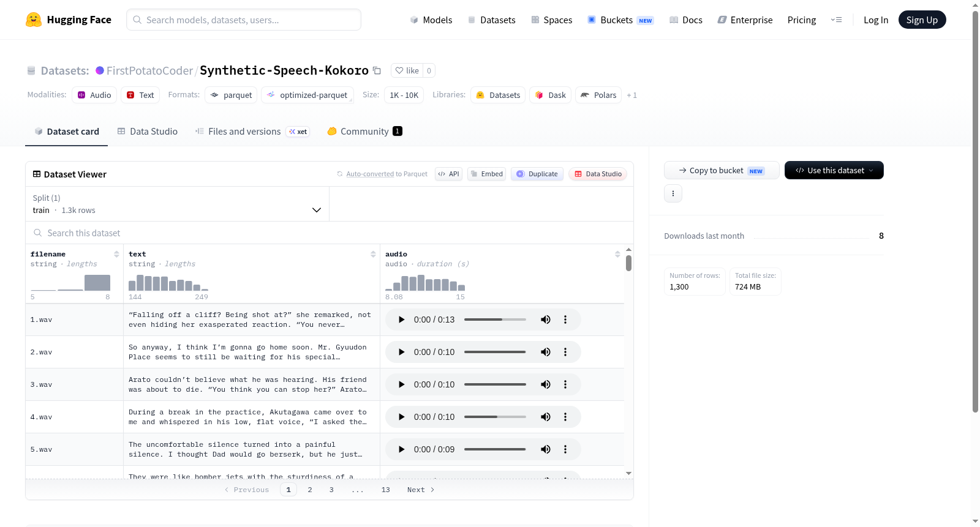The image size is (980, 527).
Task: Open the Files and versions tab
Action: pyautogui.click(x=252, y=132)
